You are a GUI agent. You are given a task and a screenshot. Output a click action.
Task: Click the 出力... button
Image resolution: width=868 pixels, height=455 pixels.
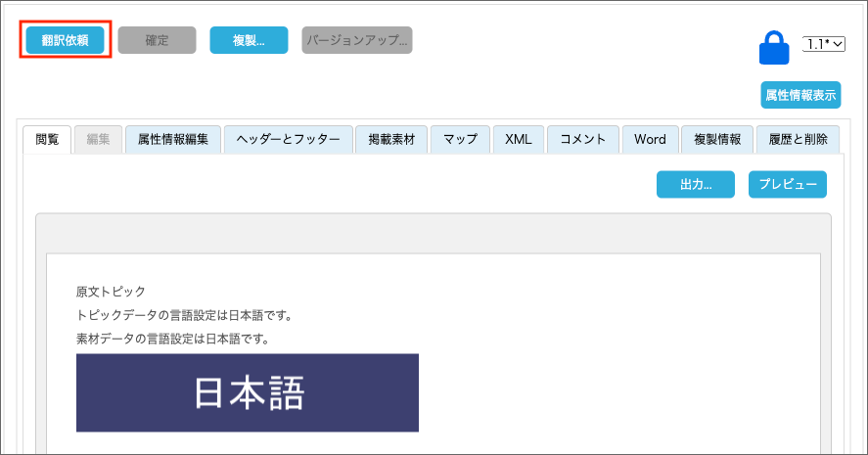[696, 184]
